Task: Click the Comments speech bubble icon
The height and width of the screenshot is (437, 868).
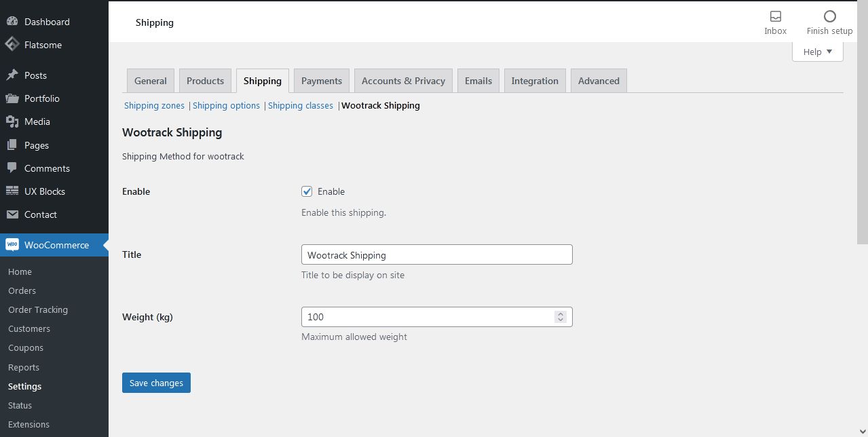Action: coord(12,168)
